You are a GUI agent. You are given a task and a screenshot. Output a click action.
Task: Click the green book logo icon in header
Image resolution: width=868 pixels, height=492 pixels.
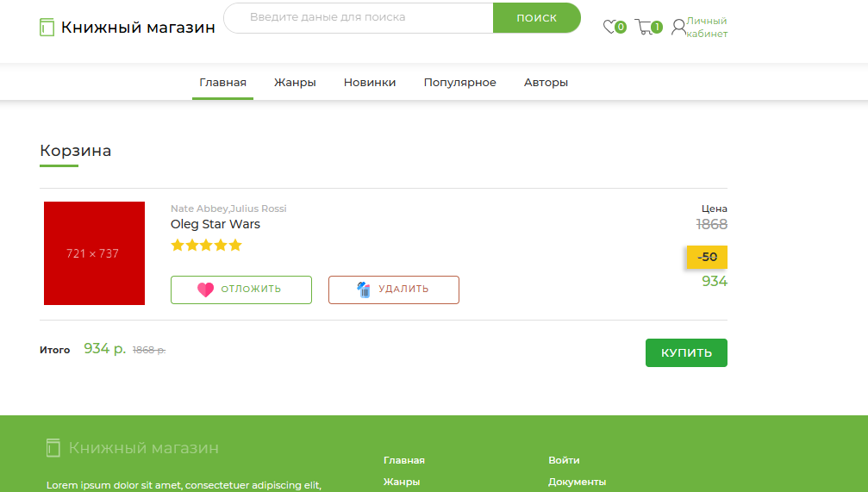[47, 27]
